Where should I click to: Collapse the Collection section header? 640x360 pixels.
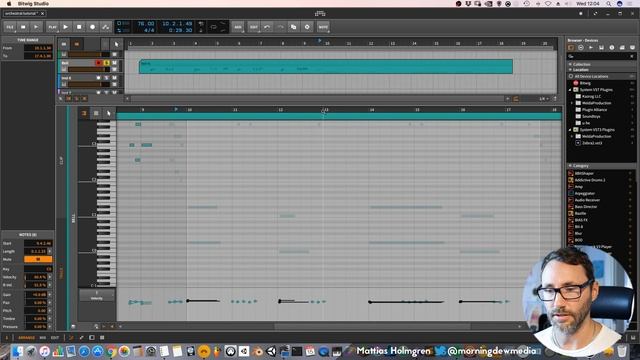click(x=601, y=64)
